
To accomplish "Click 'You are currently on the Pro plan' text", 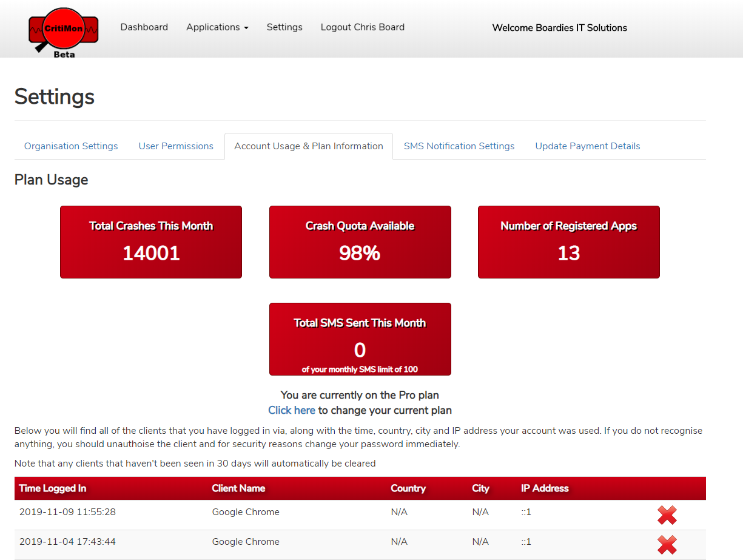I will (360, 395).
